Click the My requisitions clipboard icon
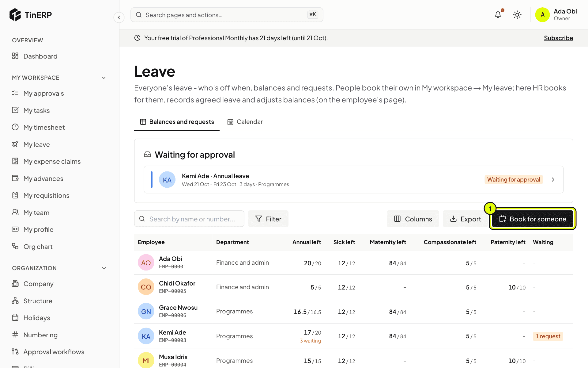The height and width of the screenshot is (368, 588). click(x=15, y=195)
